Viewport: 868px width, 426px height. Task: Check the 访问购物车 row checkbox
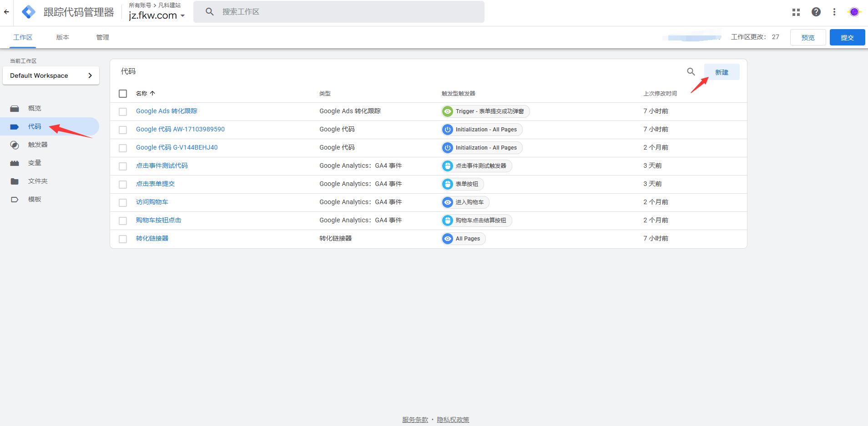pos(123,203)
